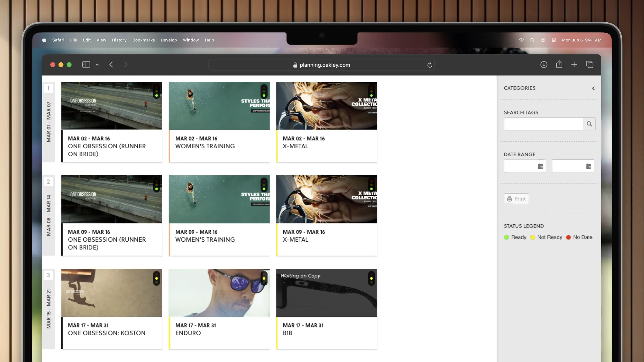Screen dimensions: 644x362
Task: Click status light on week 2 Women's Training
Action: pos(264,185)
